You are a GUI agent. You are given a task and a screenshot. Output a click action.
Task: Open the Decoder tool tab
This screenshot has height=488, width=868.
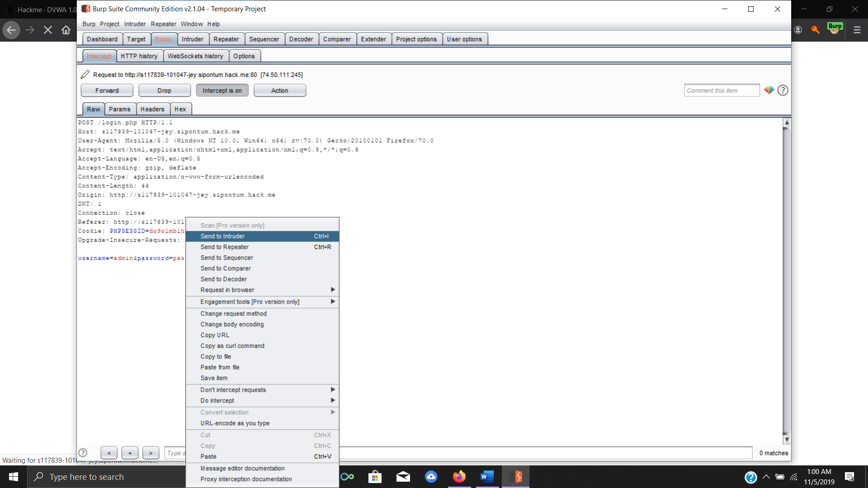click(301, 39)
